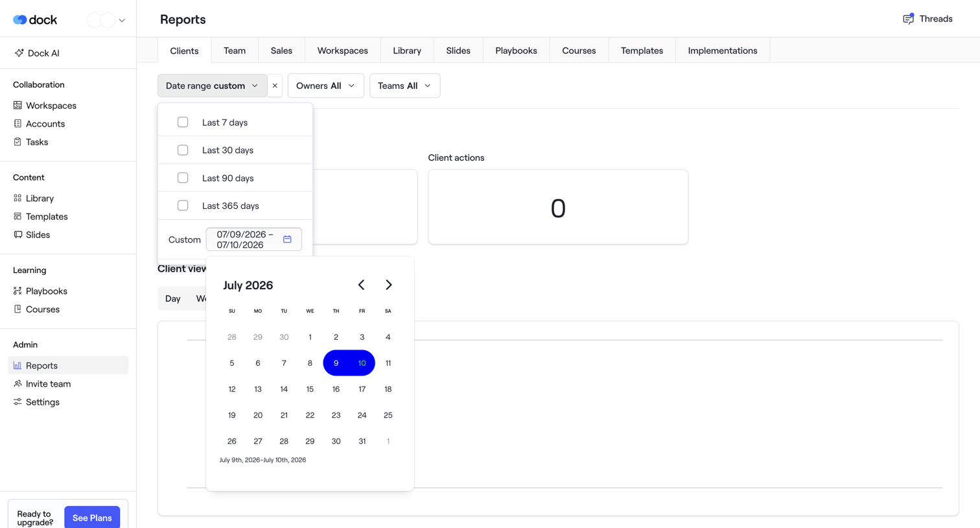Screen dimensions: 980x528
Task: Open the Teams All dropdown
Action: (x=404, y=86)
